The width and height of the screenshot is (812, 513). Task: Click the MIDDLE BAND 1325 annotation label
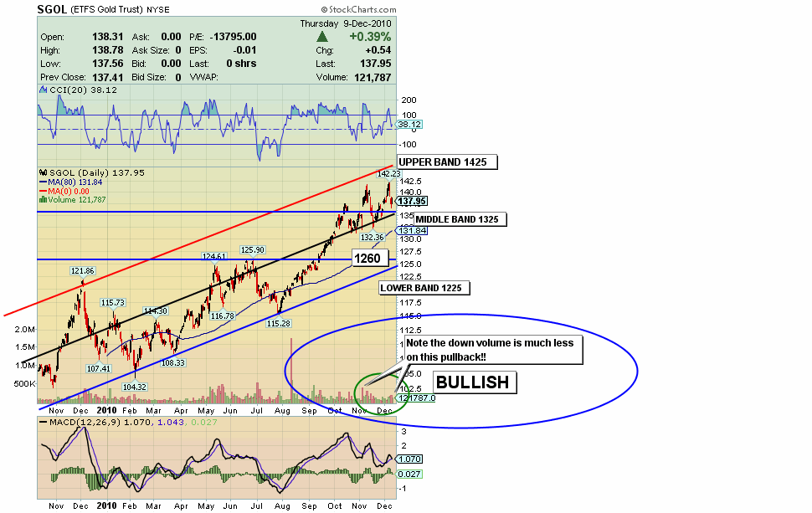460,219
